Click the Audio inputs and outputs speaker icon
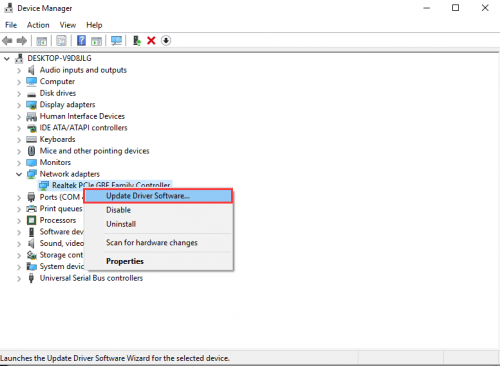The width and height of the screenshot is (500, 366). pyautogui.click(x=31, y=70)
